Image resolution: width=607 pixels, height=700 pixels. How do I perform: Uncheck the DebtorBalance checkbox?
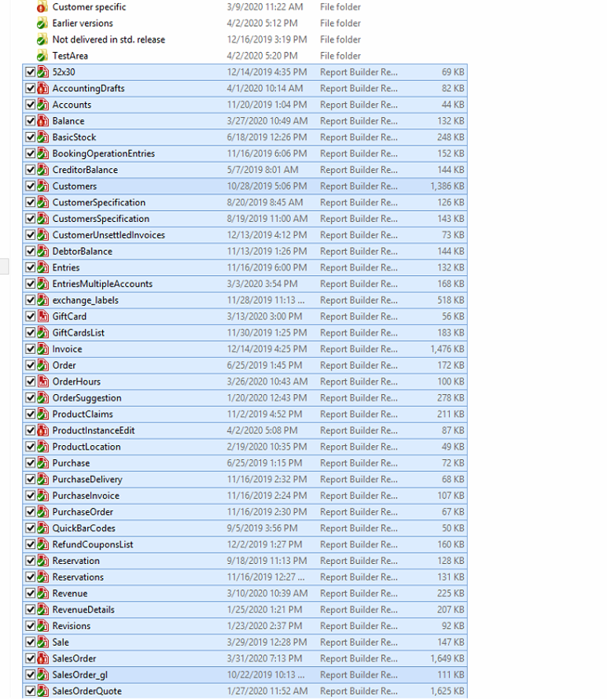(31, 252)
